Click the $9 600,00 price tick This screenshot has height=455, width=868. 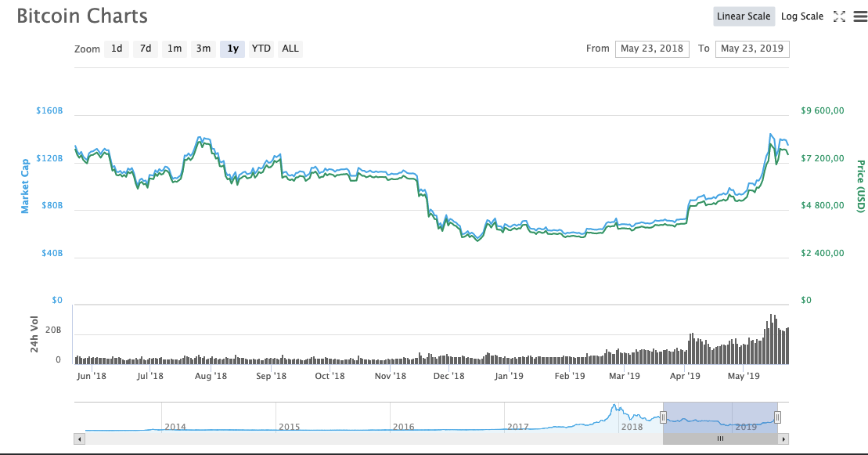[x=823, y=111]
